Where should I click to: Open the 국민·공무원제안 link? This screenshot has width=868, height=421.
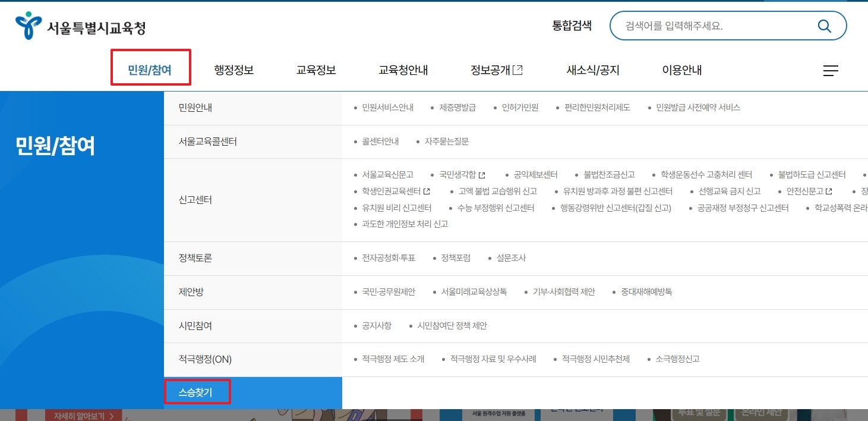[389, 292]
